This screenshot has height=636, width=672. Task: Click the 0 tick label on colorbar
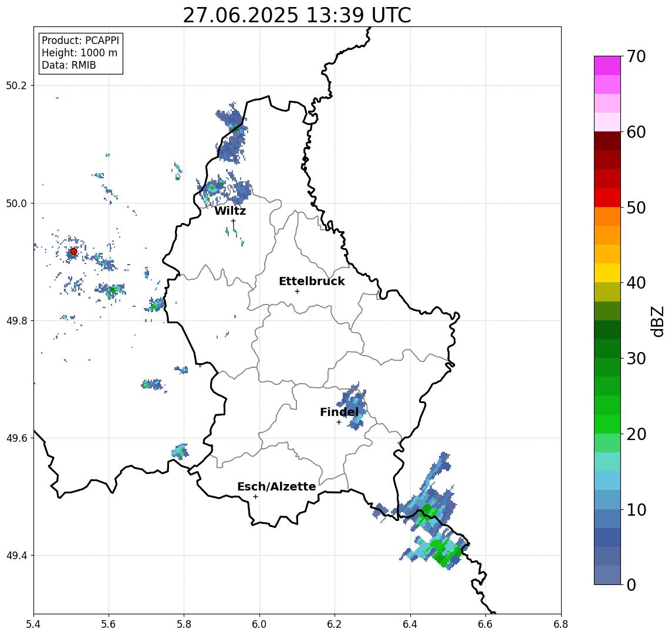click(632, 584)
